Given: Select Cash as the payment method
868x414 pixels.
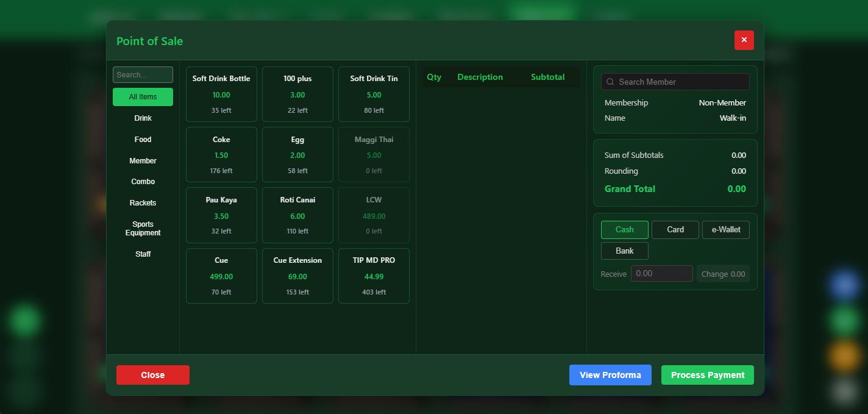Looking at the screenshot, I should click(624, 230).
